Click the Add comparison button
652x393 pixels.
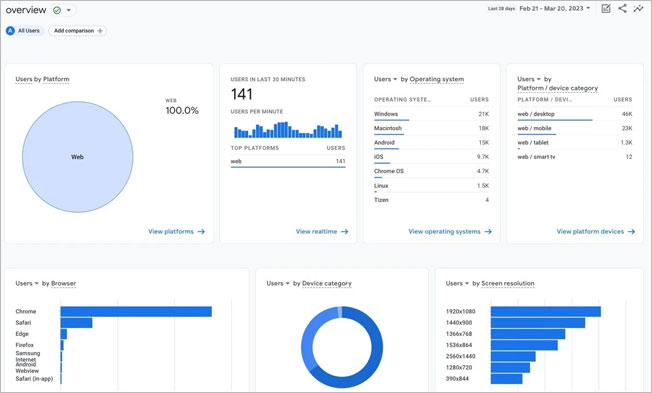click(x=78, y=31)
